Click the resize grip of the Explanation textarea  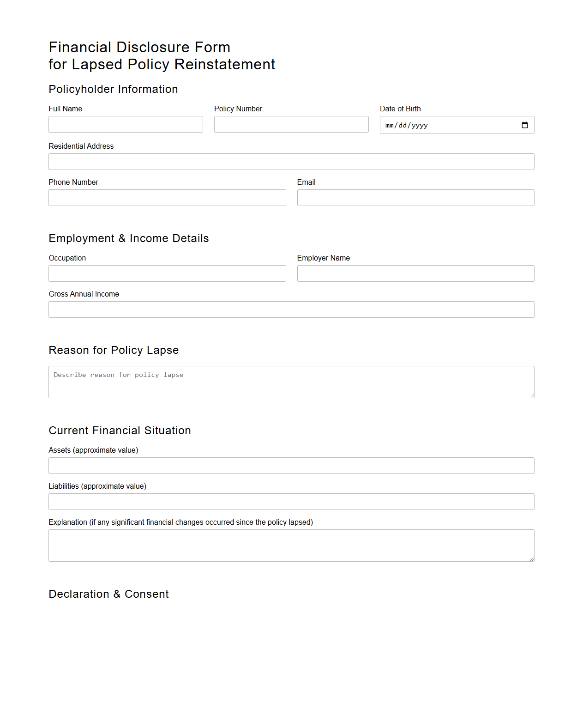(532, 559)
